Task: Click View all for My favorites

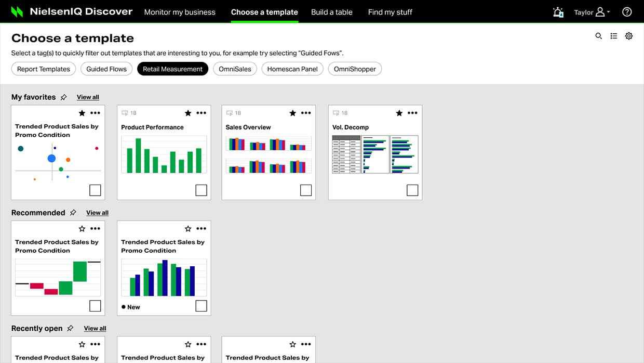Action: pos(88,97)
